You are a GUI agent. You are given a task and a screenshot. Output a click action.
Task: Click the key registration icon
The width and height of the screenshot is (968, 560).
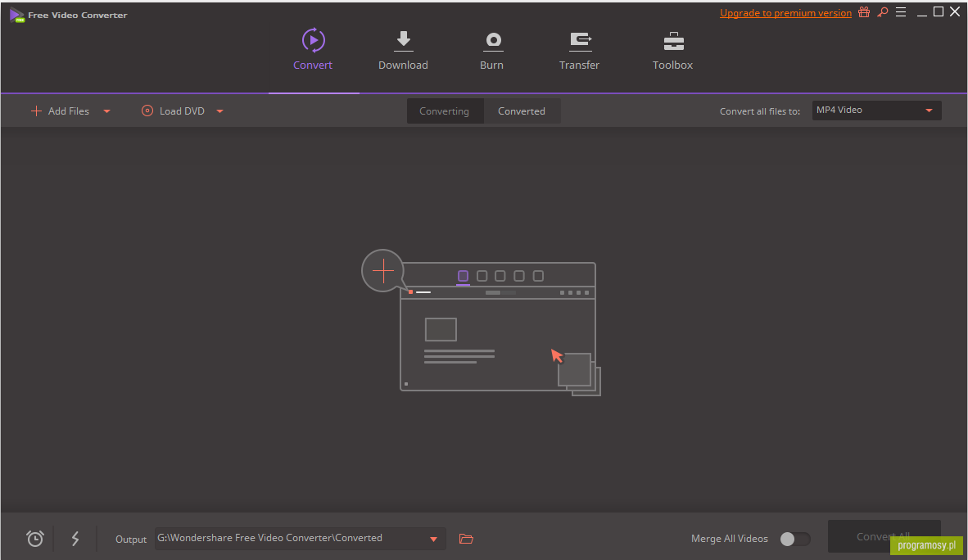click(883, 12)
